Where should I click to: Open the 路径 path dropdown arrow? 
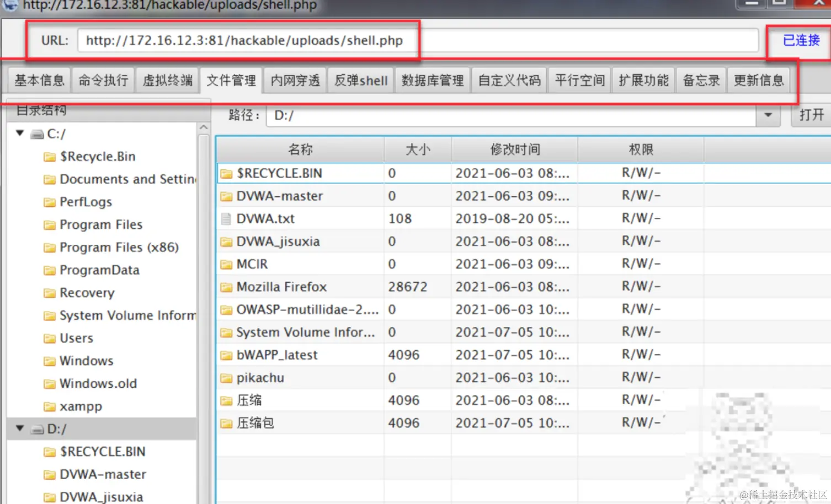[x=768, y=115]
